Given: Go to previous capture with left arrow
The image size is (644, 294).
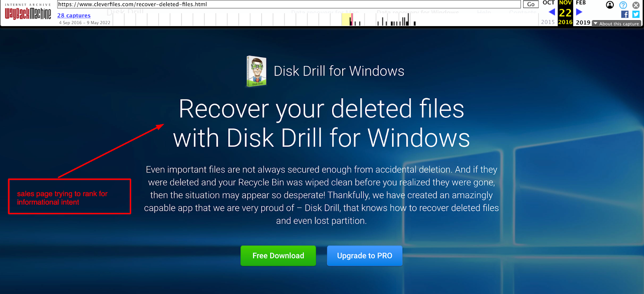Looking at the screenshot, I should [x=552, y=12].
